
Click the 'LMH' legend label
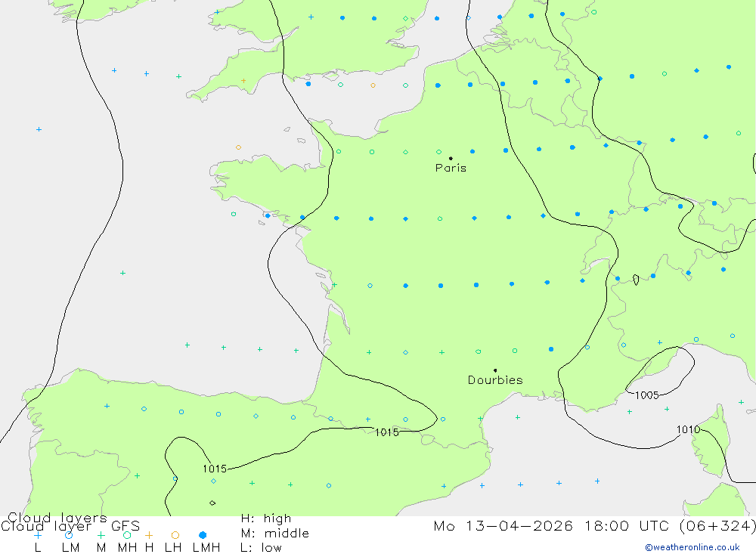206,548
